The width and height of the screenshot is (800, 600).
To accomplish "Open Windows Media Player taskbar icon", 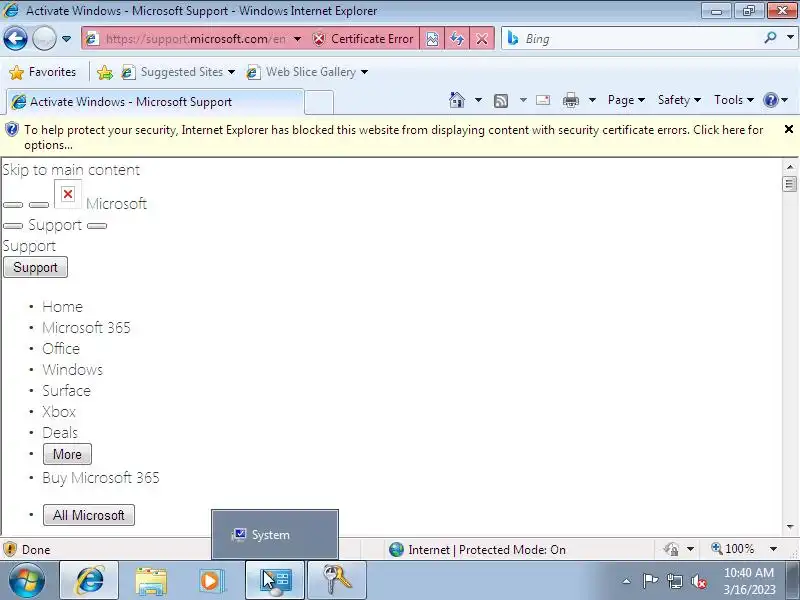I will pos(212,580).
